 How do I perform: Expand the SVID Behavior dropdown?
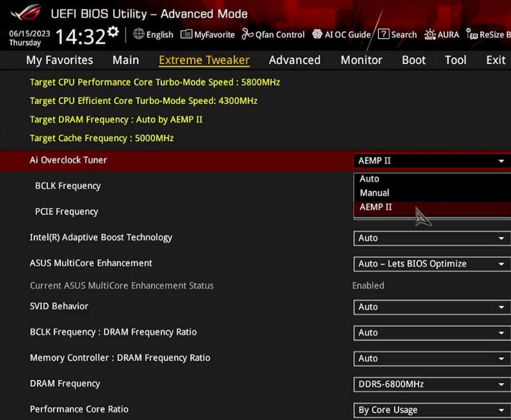(432, 307)
